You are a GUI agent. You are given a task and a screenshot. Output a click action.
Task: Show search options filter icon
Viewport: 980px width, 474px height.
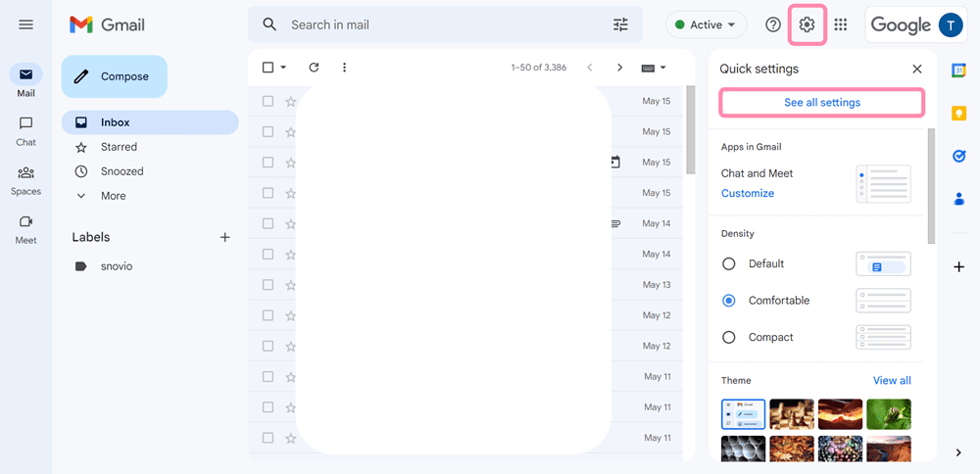(620, 24)
